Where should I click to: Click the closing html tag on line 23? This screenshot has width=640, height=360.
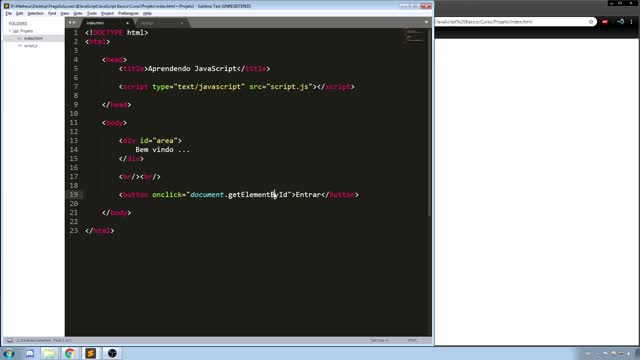pyautogui.click(x=100, y=231)
